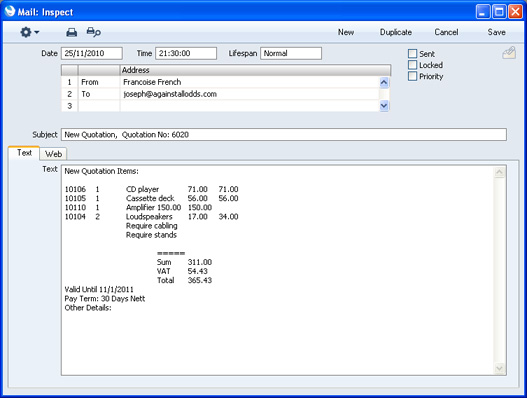This screenshot has width=527, height=398.
Task: Click the Lifespan field
Action: 291,53
